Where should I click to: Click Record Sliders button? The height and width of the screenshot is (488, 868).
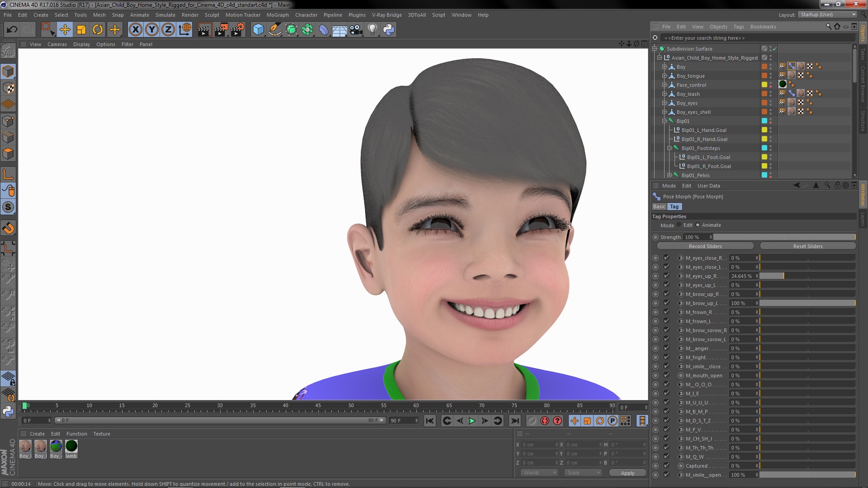click(705, 246)
